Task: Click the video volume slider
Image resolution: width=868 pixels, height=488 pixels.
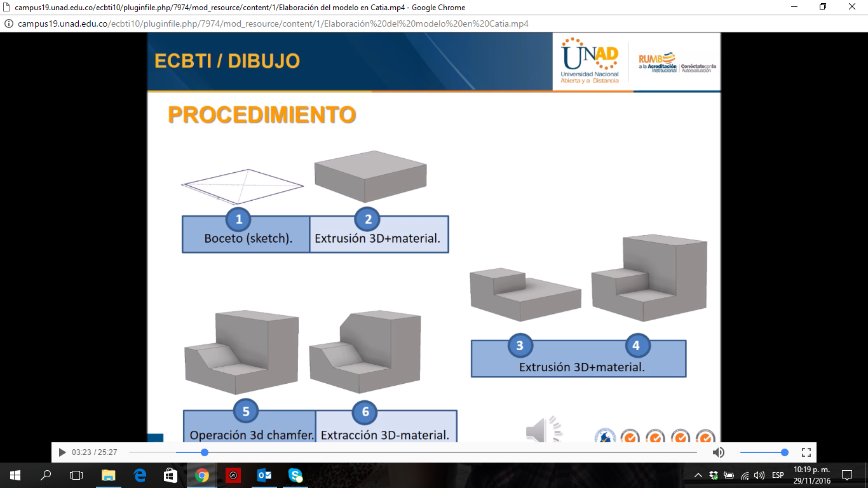Action: tap(764, 452)
